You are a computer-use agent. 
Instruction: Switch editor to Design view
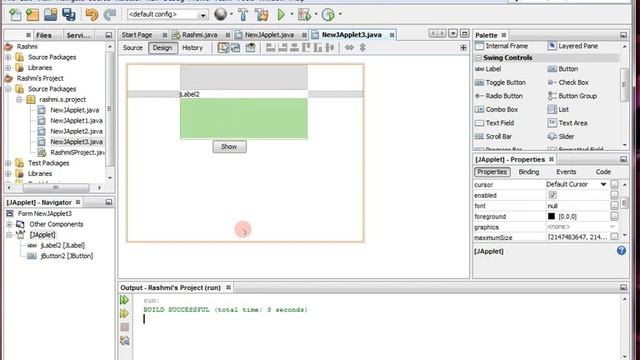tap(162, 48)
